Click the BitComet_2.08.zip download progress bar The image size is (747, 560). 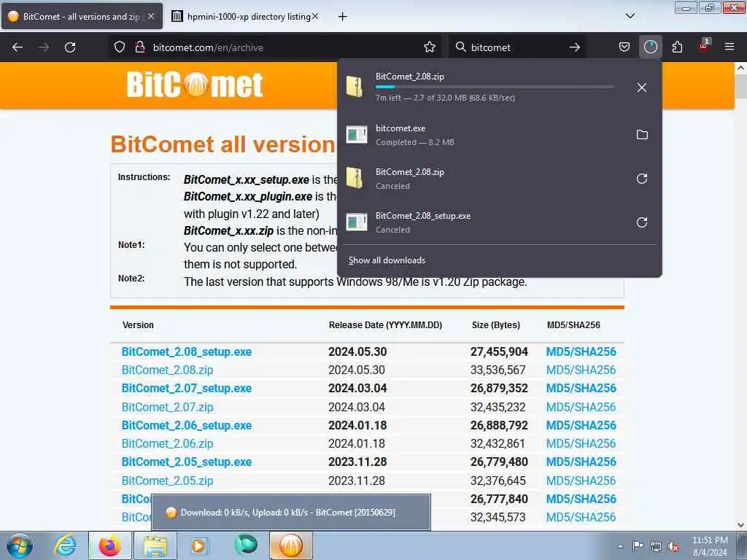[494, 87]
